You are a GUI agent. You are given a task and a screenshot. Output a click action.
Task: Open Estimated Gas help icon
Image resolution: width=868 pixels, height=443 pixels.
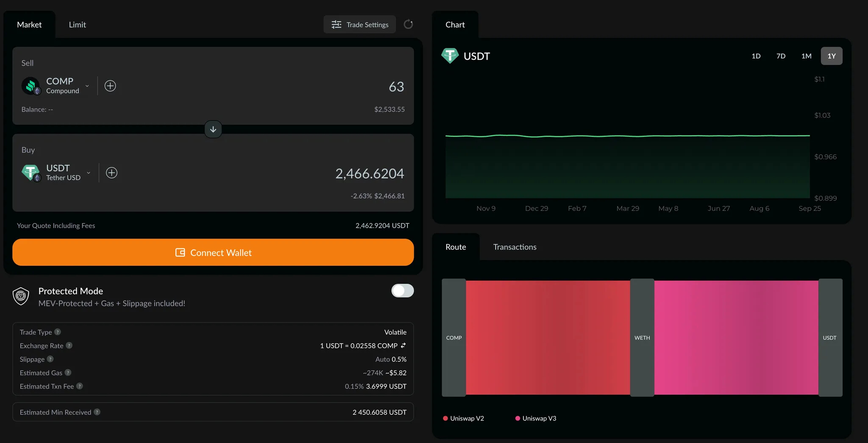point(68,373)
